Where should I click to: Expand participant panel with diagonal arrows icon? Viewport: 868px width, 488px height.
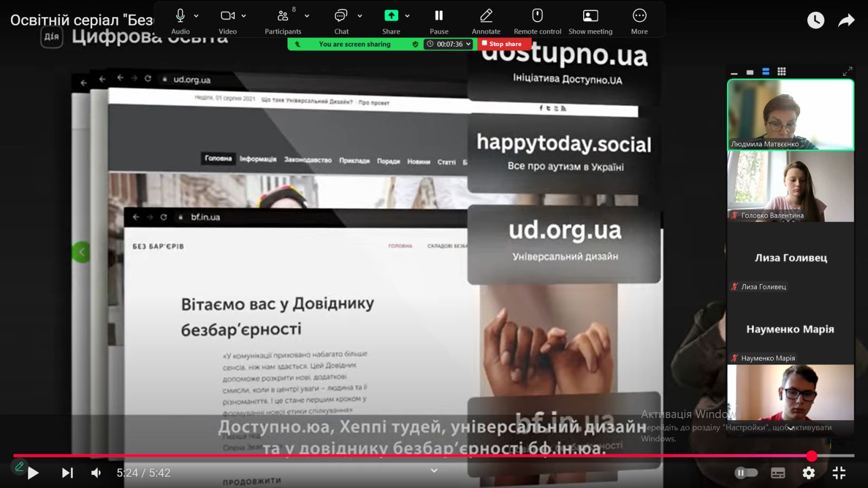847,71
